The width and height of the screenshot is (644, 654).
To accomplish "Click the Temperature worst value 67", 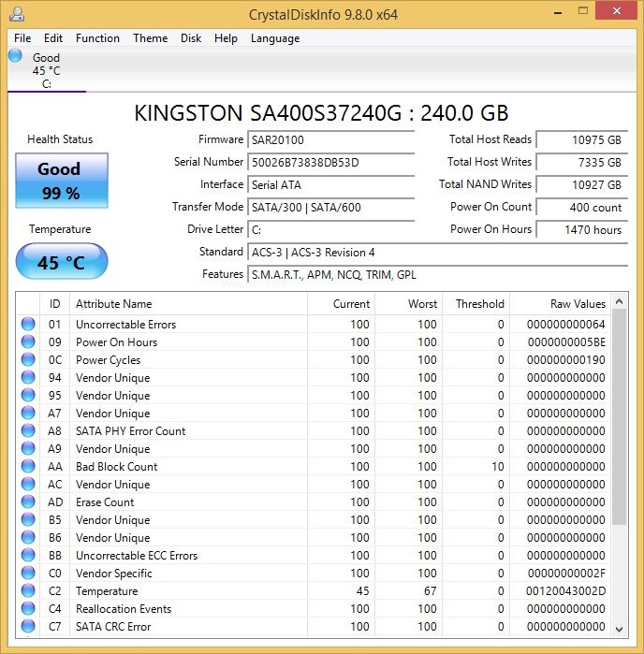I will point(430,591).
